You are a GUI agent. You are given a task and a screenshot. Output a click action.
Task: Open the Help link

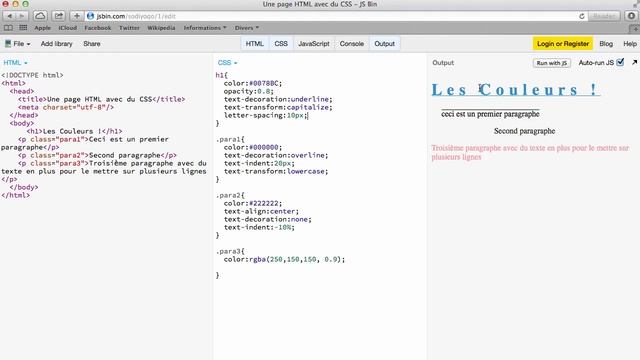[x=630, y=44]
